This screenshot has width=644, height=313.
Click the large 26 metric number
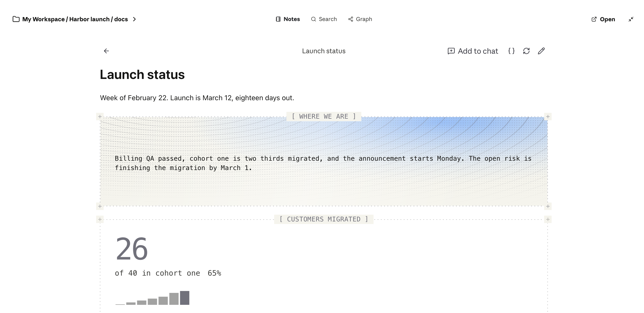[132, 249]
